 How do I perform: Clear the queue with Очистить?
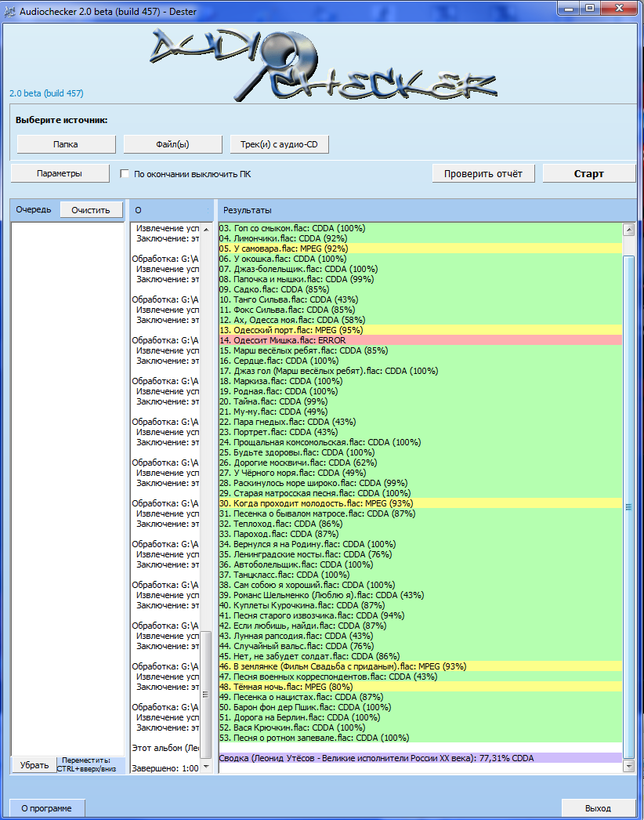(92, 210)
